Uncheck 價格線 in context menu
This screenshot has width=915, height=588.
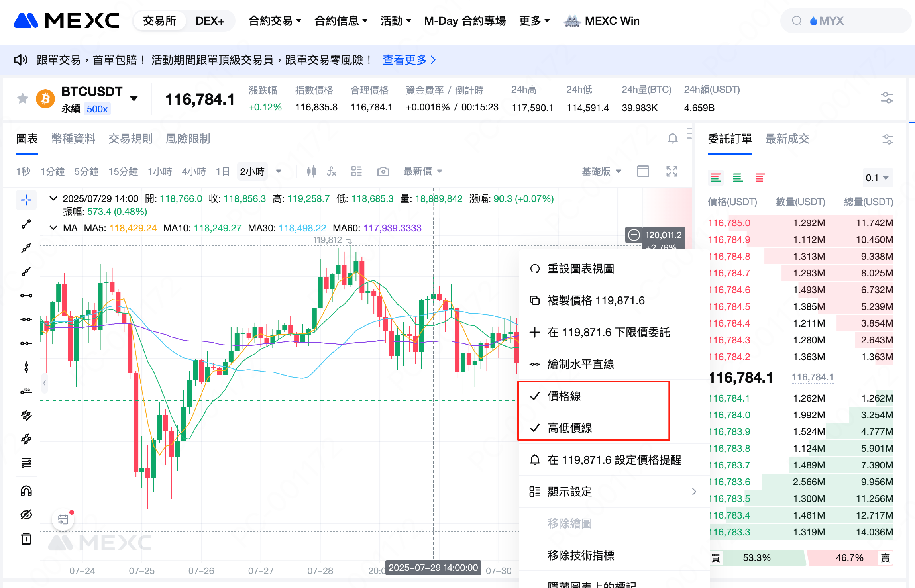564,396
